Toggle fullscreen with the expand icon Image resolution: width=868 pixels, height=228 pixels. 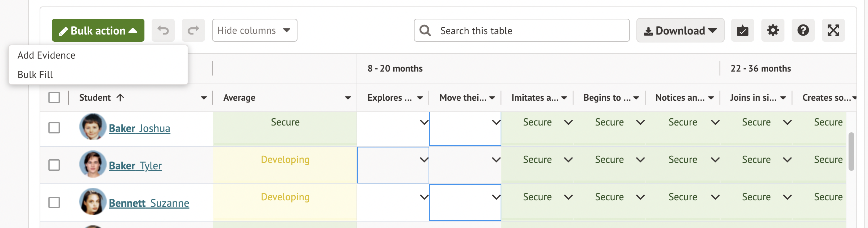point(833,30)
